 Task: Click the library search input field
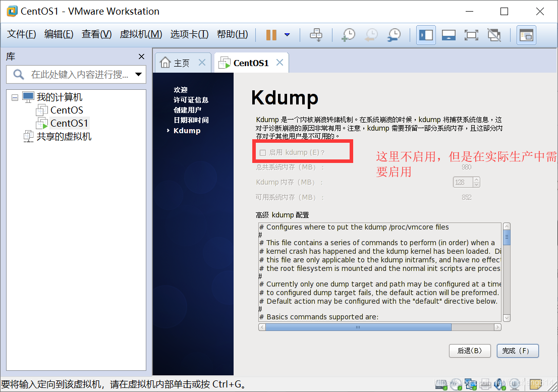[76, 74]
